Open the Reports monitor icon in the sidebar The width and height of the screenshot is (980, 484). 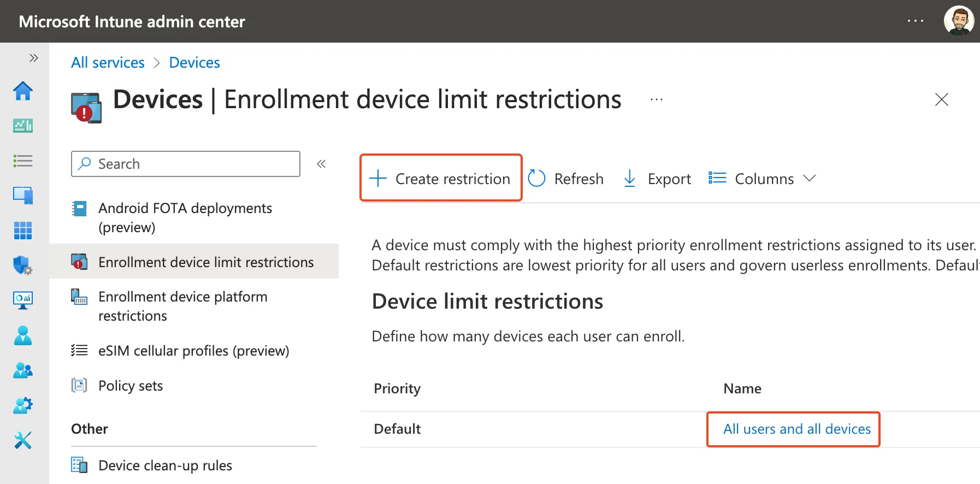pos(23,300)
